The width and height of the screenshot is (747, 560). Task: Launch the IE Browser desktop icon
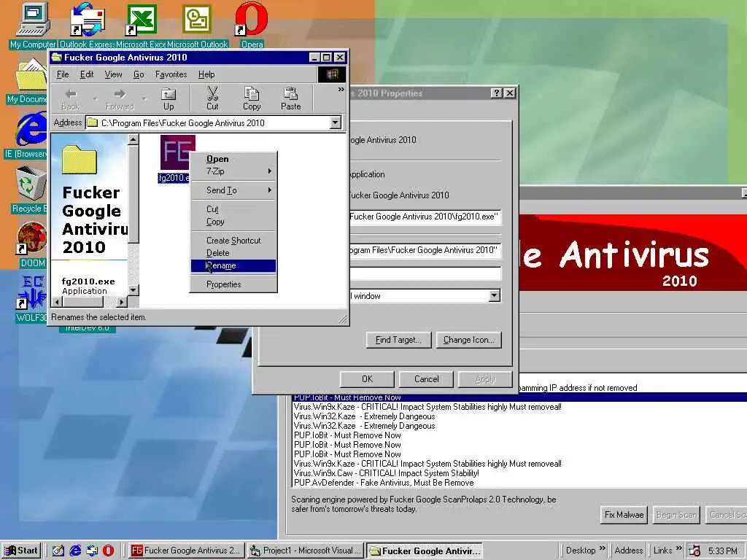coord(29,135)
